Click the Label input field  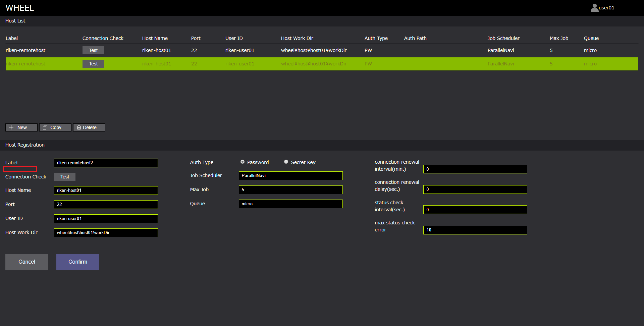pos(106,163)
